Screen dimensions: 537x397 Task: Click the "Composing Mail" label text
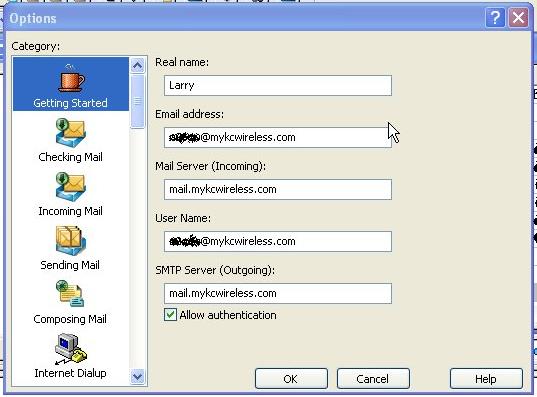pyautogui.click(x=70, y=319)
